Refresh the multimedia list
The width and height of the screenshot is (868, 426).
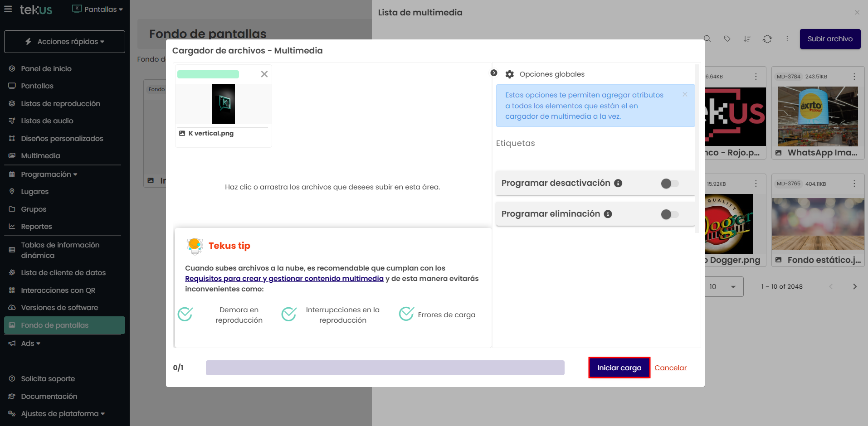tap(767, 39)
